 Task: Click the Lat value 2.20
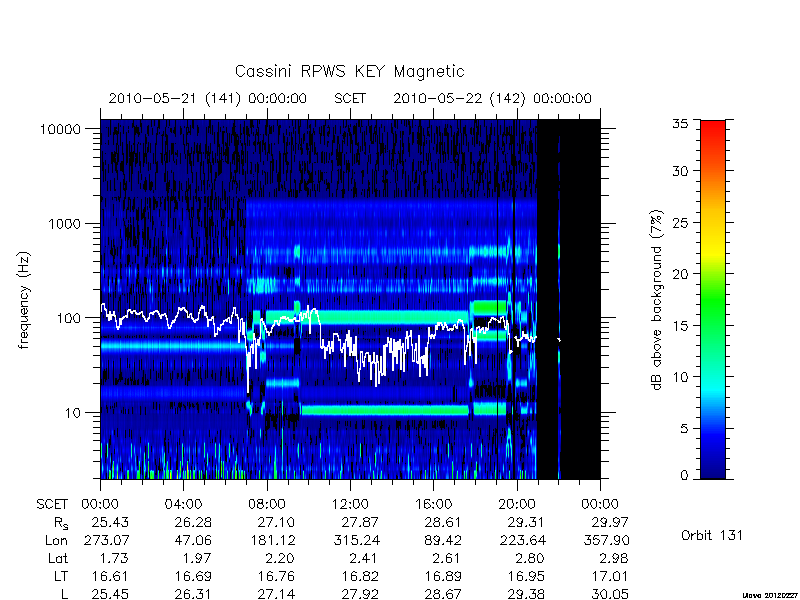(281, 558)
